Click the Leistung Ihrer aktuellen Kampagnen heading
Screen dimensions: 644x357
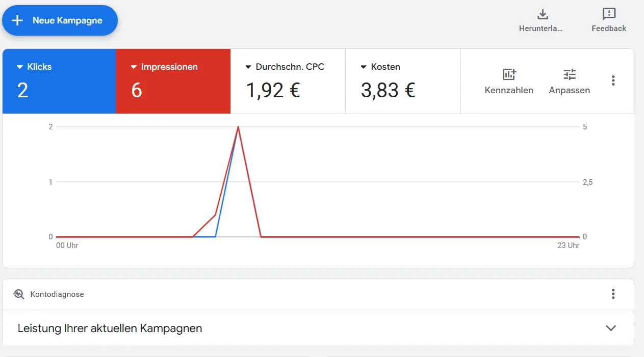point(110,328)
